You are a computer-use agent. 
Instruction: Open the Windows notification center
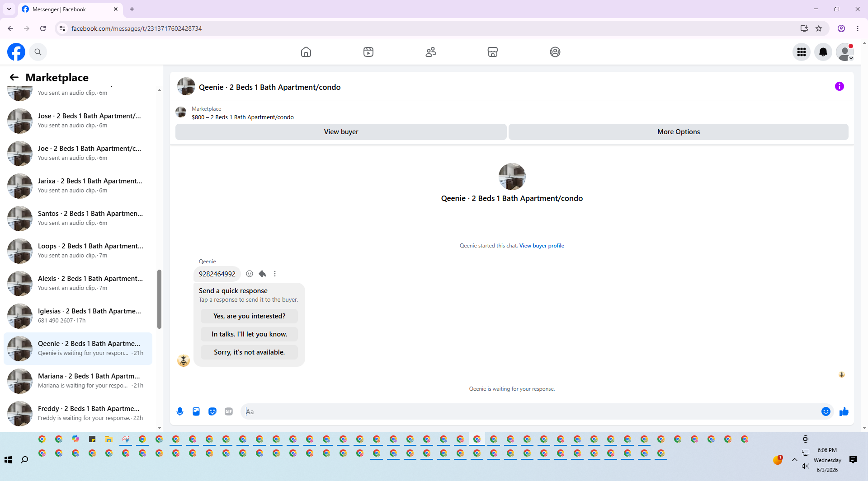point(853,460)
